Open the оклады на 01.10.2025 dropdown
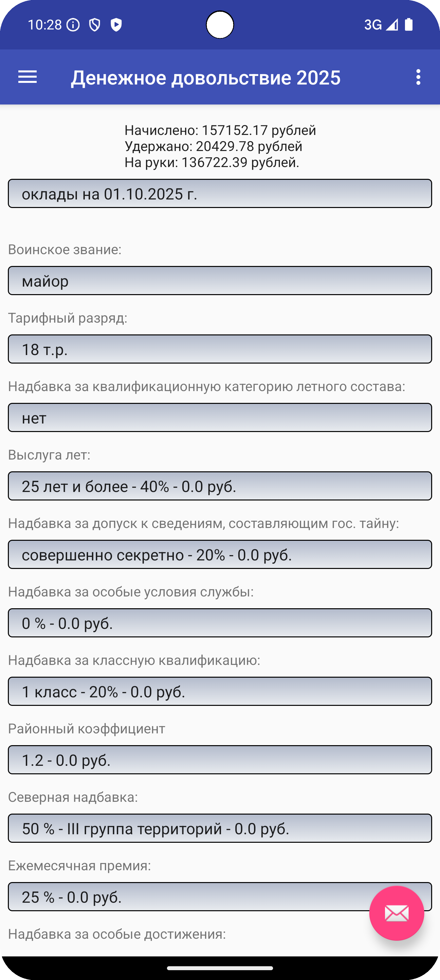440x980 pixels. click(x=220, y=194)
